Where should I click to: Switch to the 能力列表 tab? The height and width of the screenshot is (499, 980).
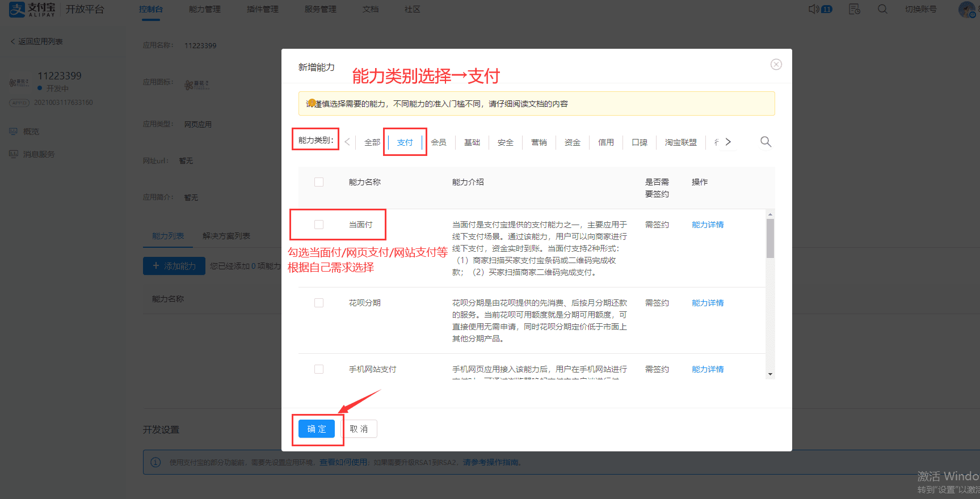click(x=168, y=236)
